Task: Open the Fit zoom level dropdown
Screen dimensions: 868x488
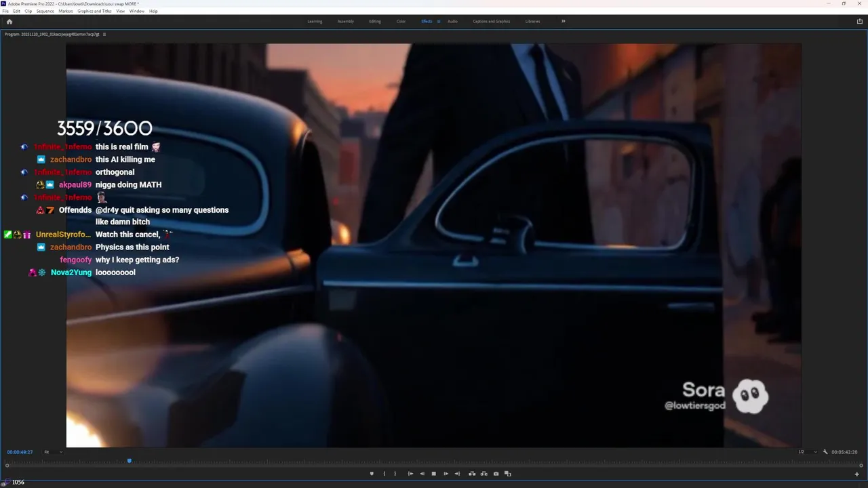Action: [54, 452]
